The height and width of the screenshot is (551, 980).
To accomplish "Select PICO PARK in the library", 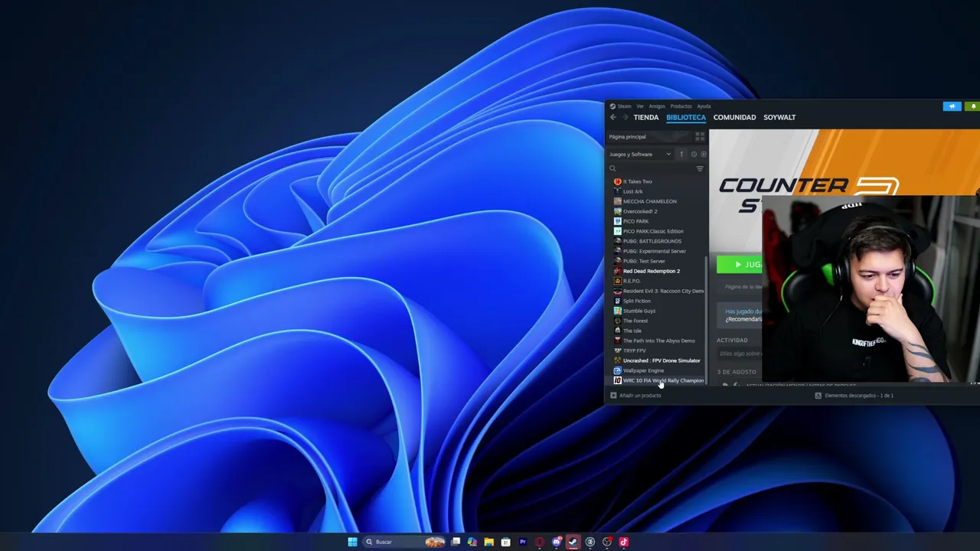I will [635, 221].
